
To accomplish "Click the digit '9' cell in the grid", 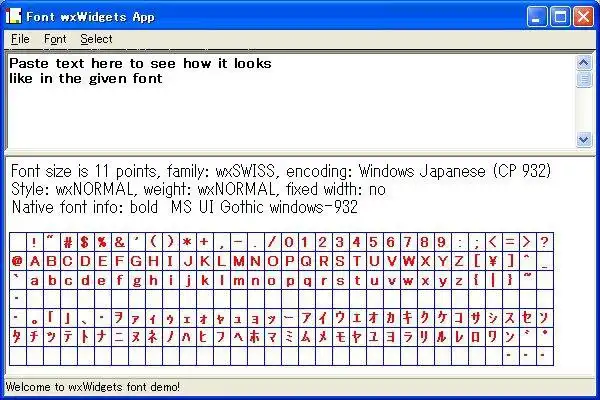I will coord(443,242).
